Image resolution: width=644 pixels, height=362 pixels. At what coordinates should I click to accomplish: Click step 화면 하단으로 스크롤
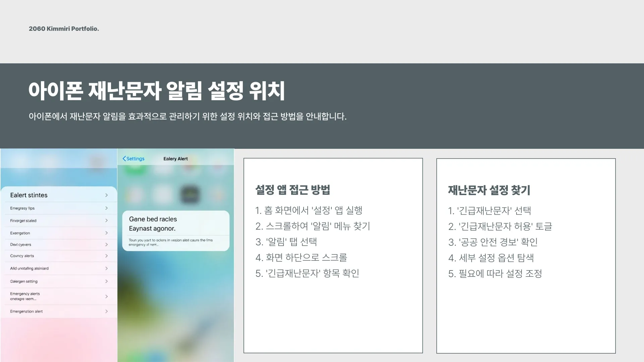tap(301, 258)
